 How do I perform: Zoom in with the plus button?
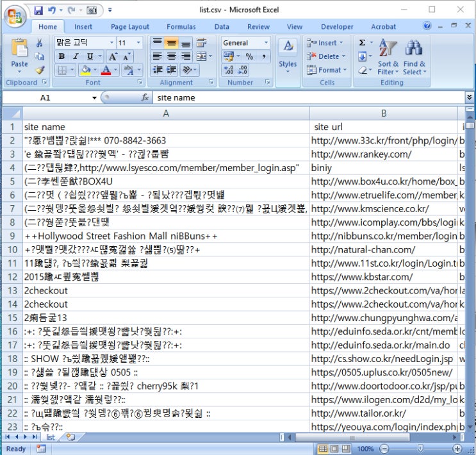click(x=457, y=449)
